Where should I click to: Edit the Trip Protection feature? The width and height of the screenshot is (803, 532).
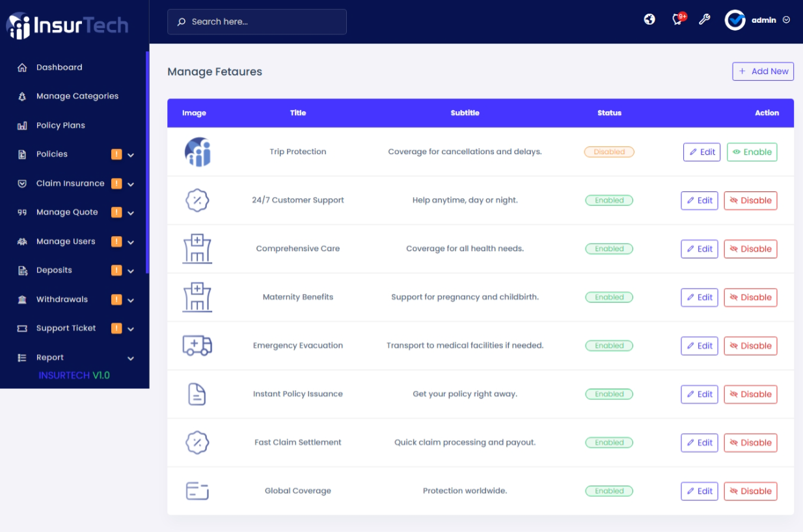point(701,152)
